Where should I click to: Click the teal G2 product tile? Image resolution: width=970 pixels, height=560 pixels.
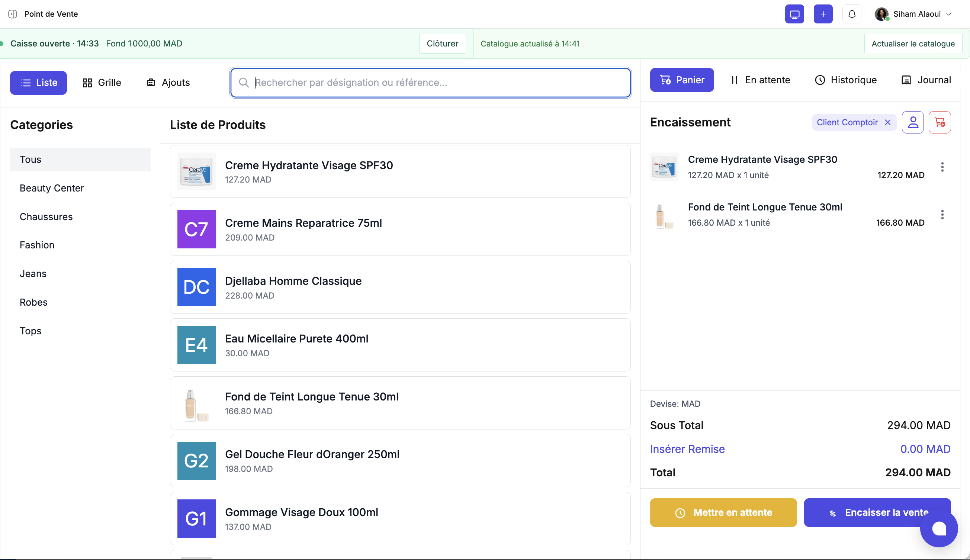click(196, 461)
